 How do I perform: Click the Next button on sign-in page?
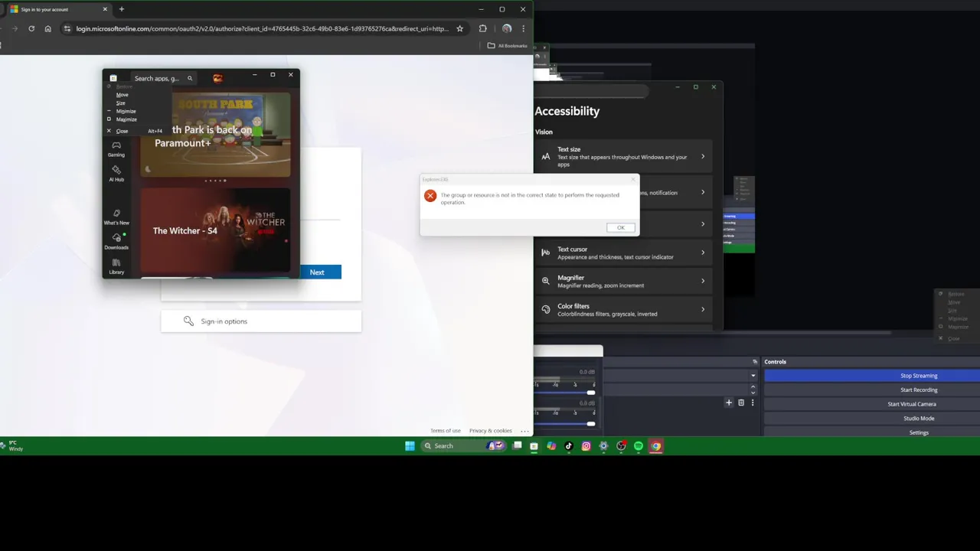[x=317, y=272]
